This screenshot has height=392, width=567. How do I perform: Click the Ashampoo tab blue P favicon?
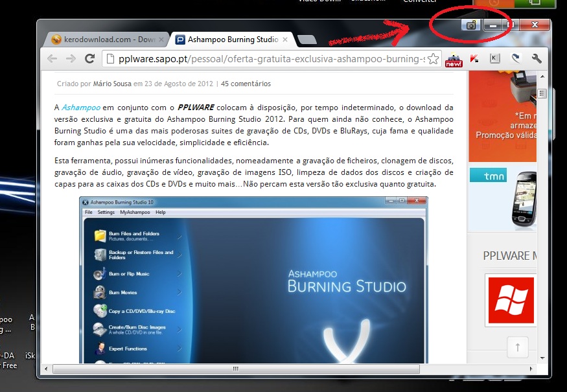[x=180, y=39]
